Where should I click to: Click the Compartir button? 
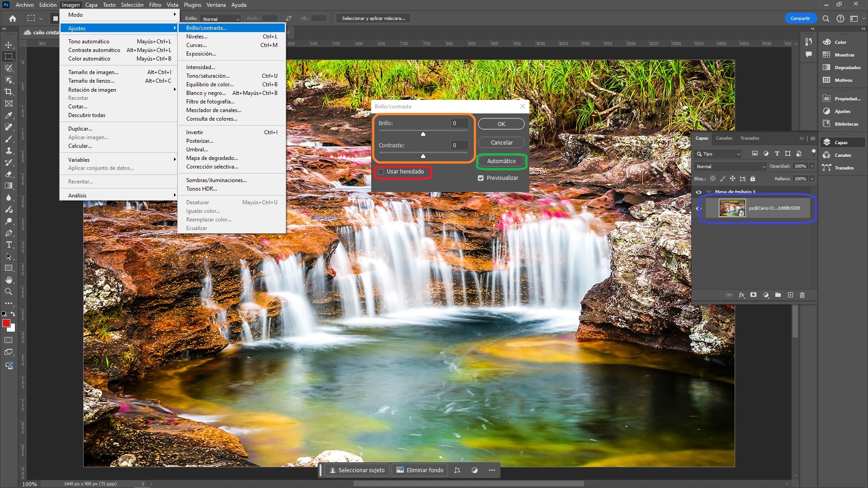coord(800,19)
